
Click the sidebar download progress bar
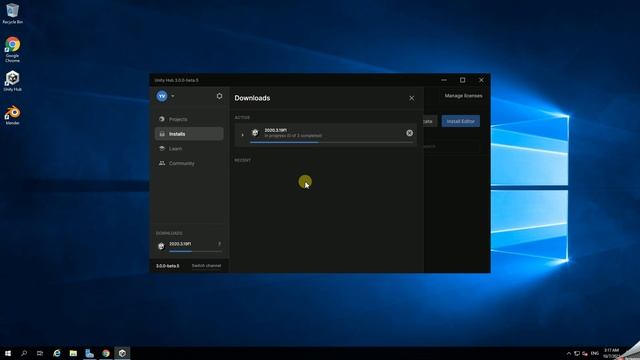[195, 251]
